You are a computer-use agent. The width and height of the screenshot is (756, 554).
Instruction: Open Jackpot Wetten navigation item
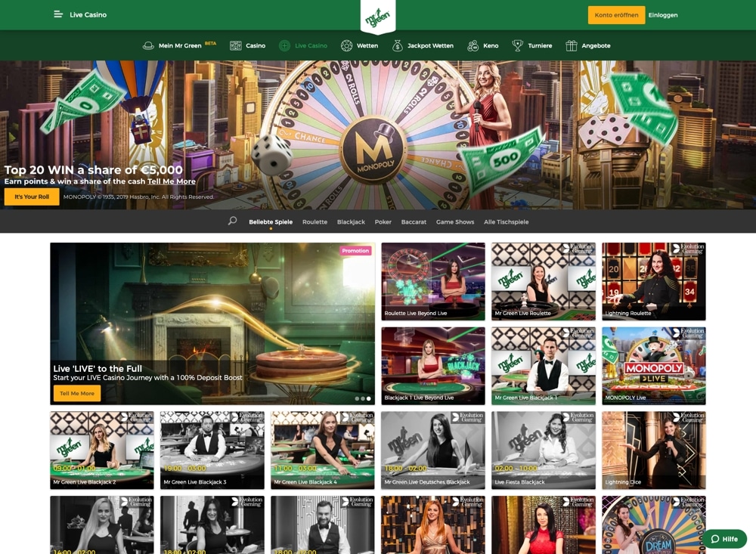[431, 46]
